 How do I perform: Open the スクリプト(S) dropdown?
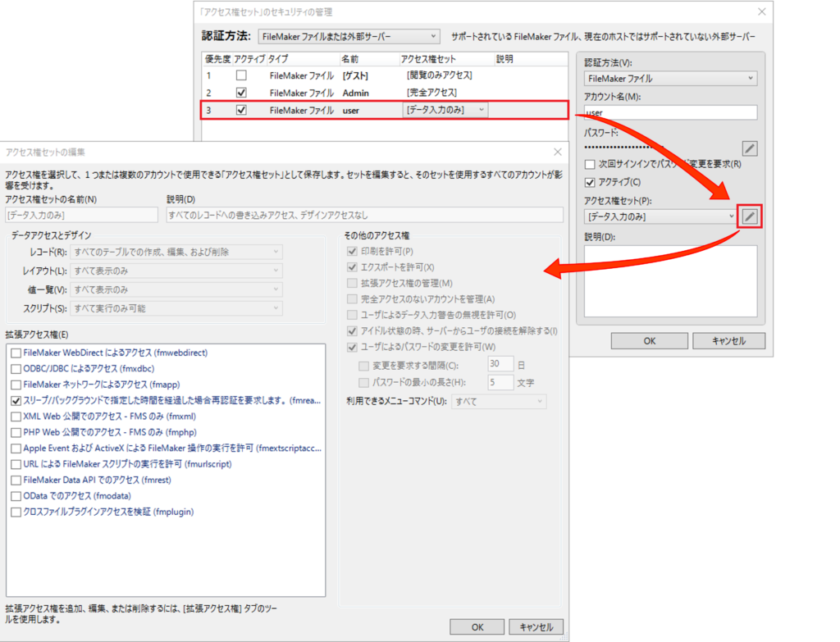(176, 308)
